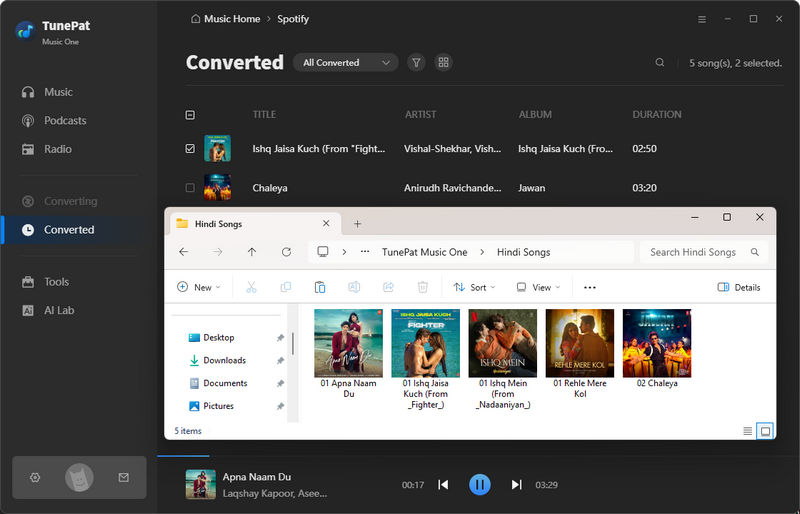The height and width of the screenshot is (514, 800).
Task: Click the filter icon beside All Converted
Action: [x=416, y=62]
